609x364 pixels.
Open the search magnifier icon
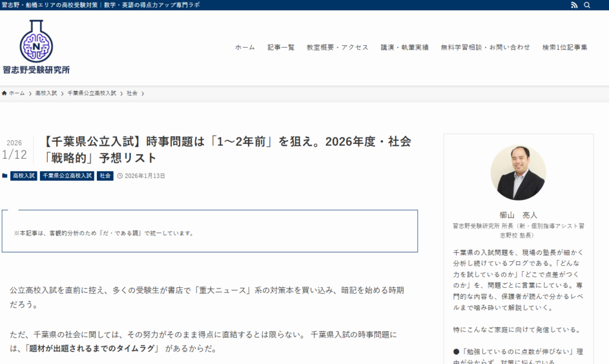click(x=587, y=5)
